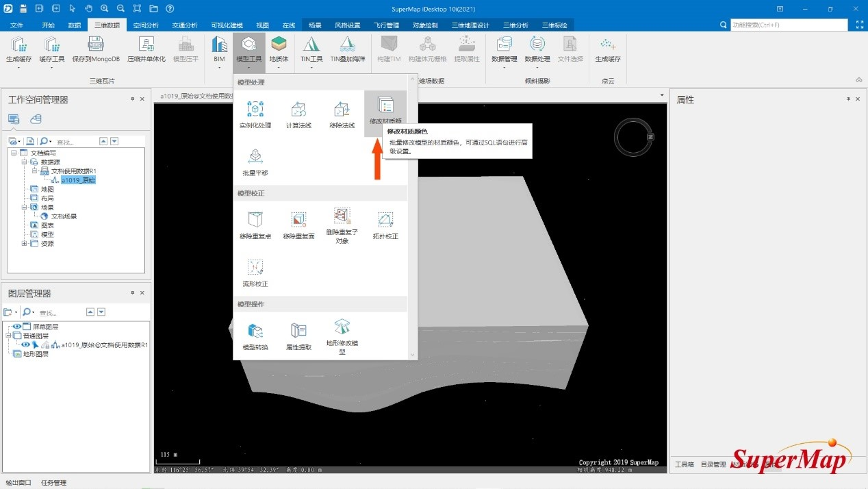868x489 pixels.
Task: Switch to the 空间分析 ribbon tab
Action: click(145, 25)
